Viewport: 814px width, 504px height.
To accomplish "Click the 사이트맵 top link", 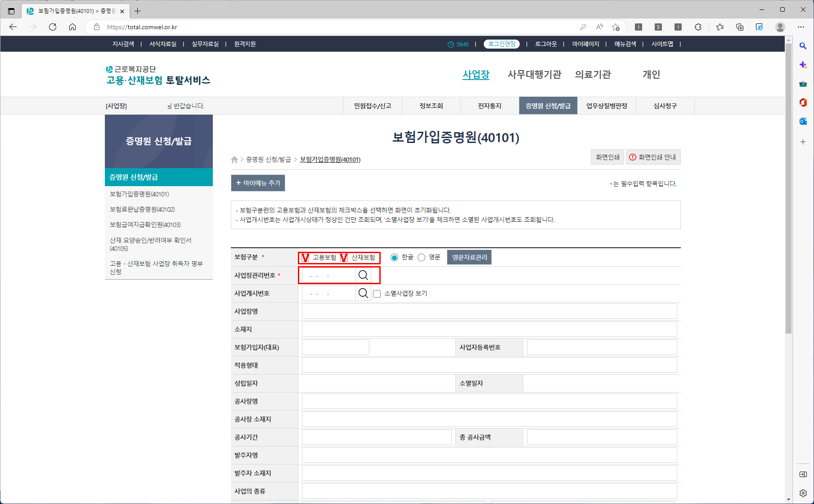I will click(662, 44).
